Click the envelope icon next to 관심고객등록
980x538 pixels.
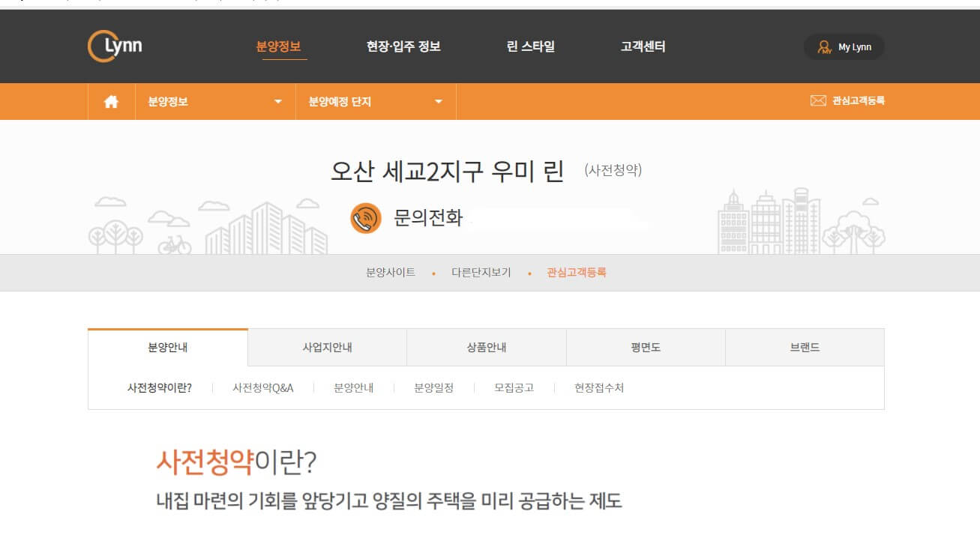(817, 101)
